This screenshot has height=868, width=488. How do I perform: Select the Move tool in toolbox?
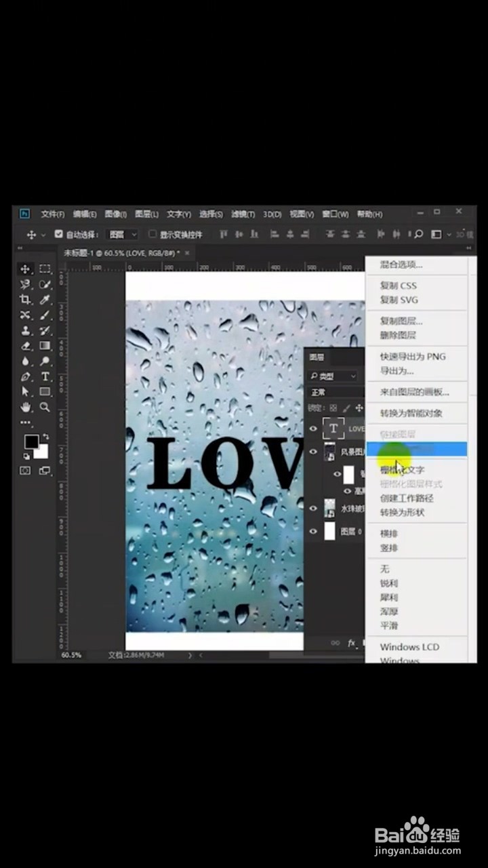coord(25,269)
